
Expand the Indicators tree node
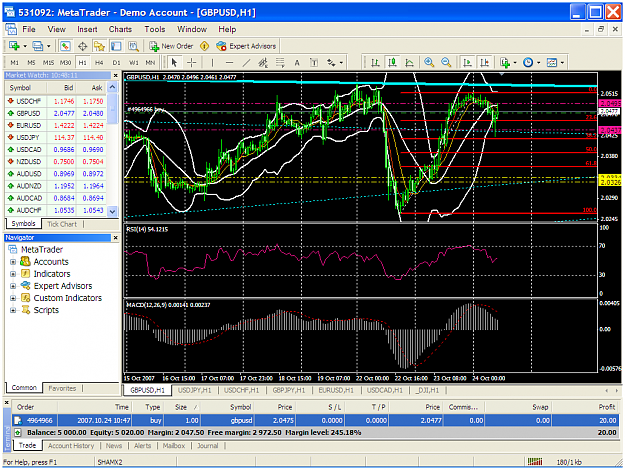pyautogui.click(x=13, y=274)
